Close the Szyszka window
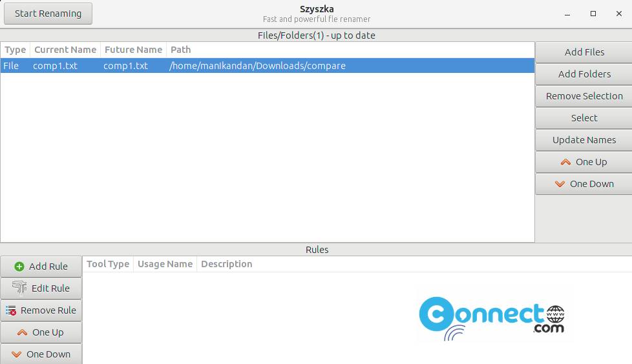632x364 pixels. 619,14
